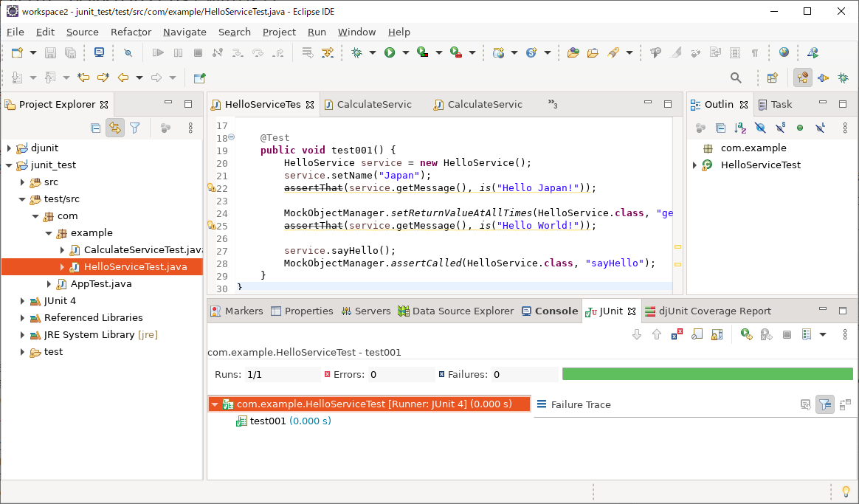
Task: Click Collapse All in Project Explorer
Action: [x=95, y=128]
